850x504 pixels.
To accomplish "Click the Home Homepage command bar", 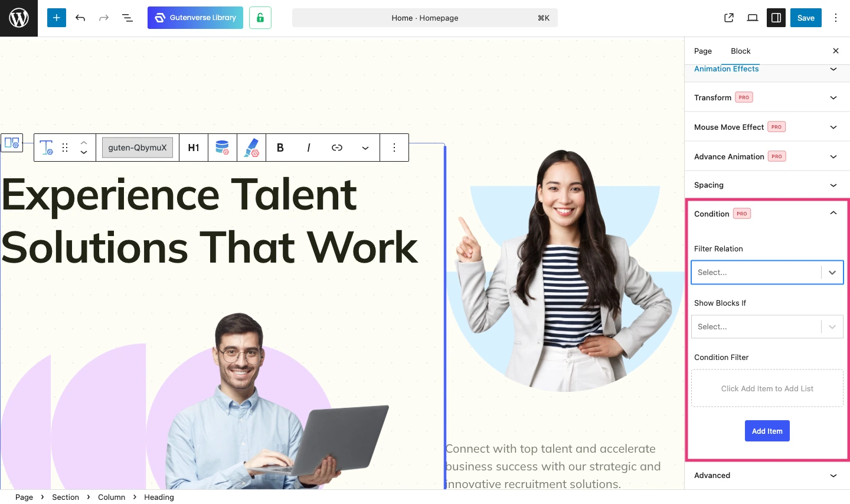I will tap(424, 18).
